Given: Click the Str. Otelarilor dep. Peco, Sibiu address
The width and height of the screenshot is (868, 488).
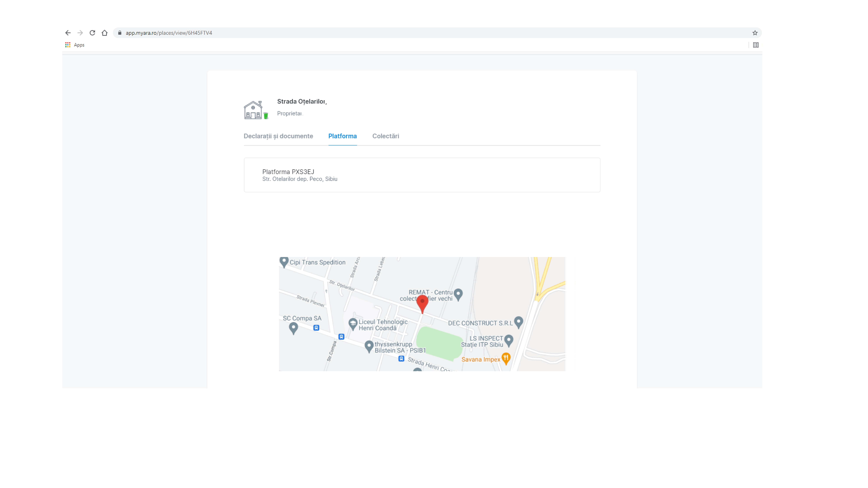Looking at the screenshot, I should point(300,179).
